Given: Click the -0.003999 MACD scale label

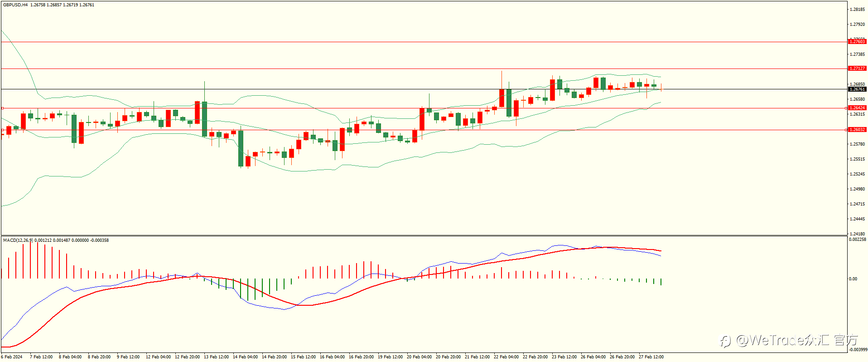Looking at the screenshot, I should point(858,350).
